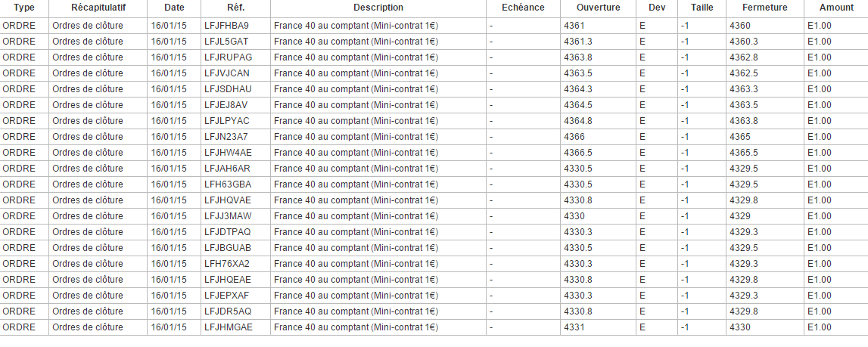Screen dimensions: 868x347
Task: Select the closing price 4365 cell
Action: (740, 137)
